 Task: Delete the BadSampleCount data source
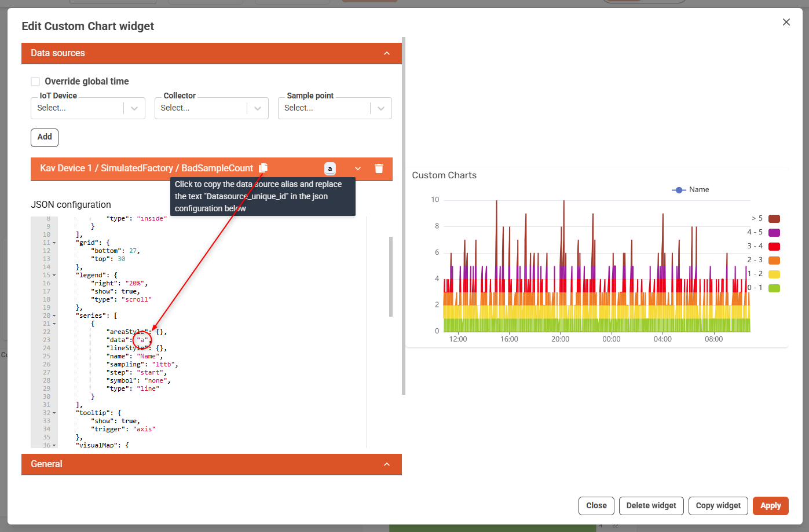click(379, 168)
